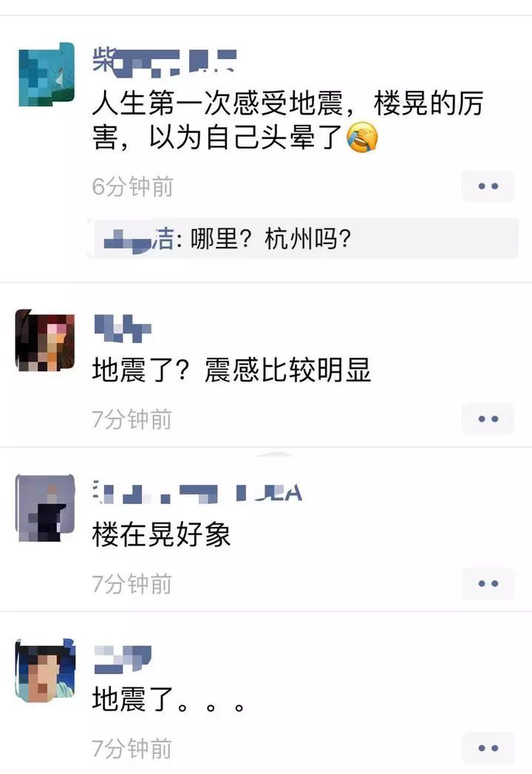Tap the post text 楼在晃好象
Screen dimensions: 532x774
point(161,534)
